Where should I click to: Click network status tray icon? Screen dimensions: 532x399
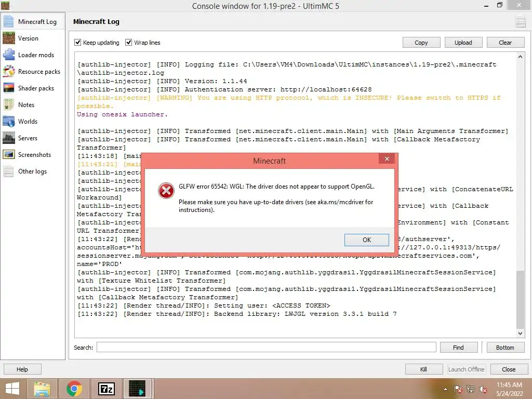(x=471, y=389)
